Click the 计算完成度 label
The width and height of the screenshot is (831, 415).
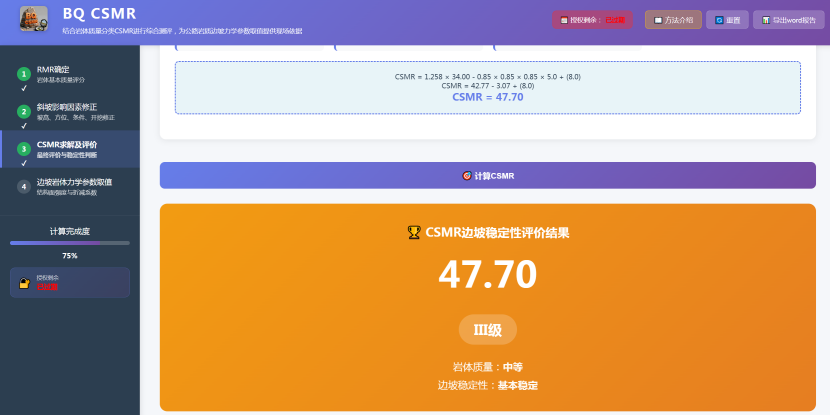tap(70, 232)
